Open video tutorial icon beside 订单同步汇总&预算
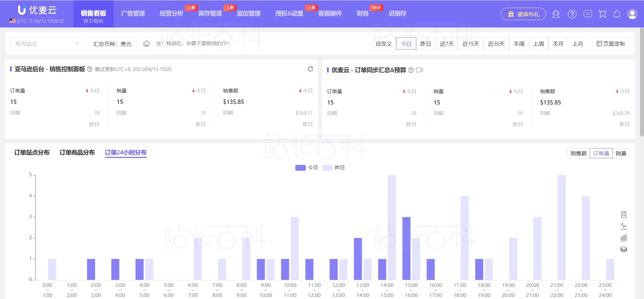 pos(419,70)
